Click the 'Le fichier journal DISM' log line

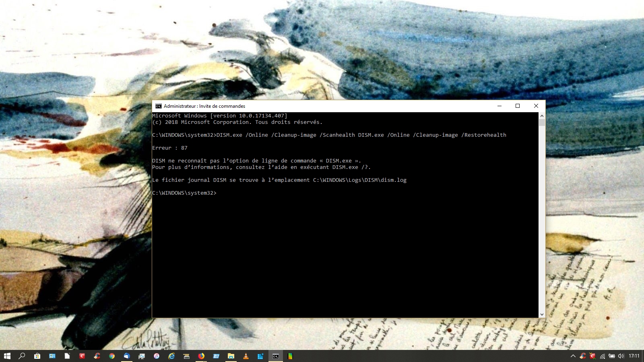279,180
